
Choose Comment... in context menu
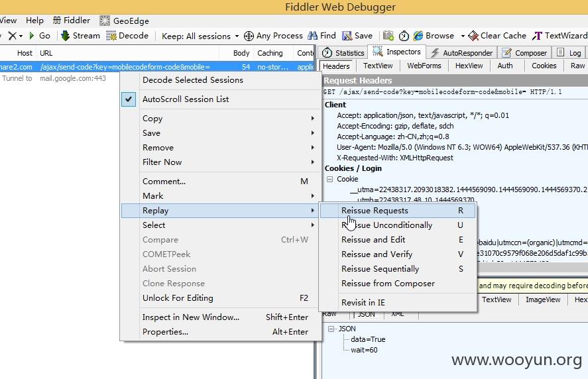221,182
